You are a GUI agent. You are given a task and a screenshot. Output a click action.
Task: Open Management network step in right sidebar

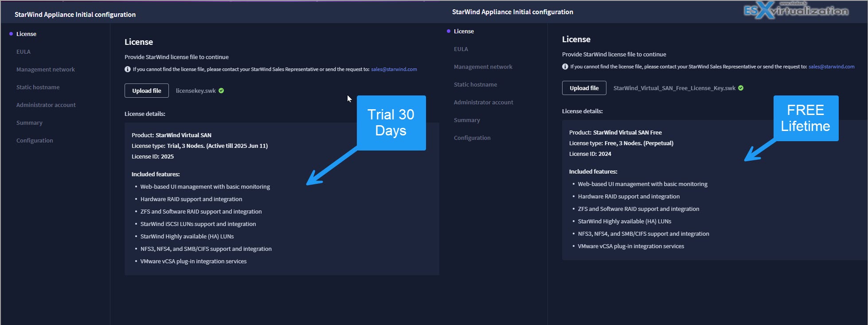[483, 67]
